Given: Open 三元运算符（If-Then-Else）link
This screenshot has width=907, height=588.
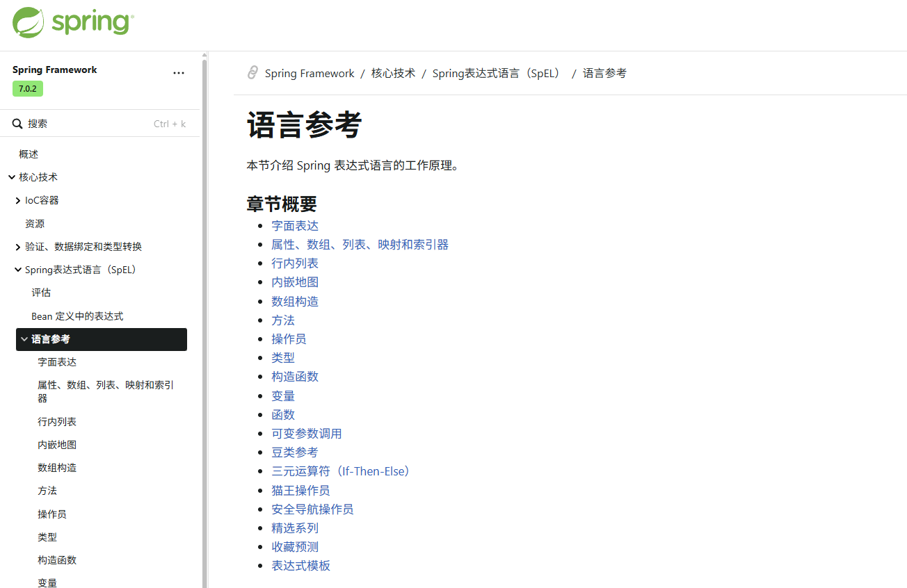Looking at the screenshot, I should [x=342, y=471].
